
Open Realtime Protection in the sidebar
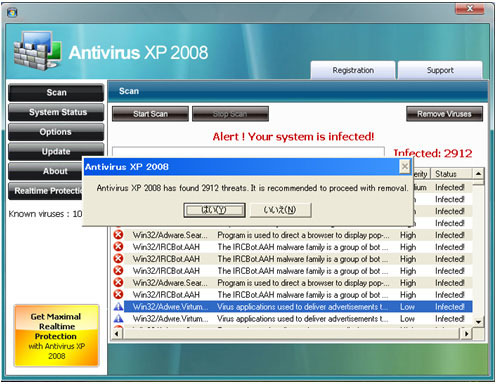point(45,191)
